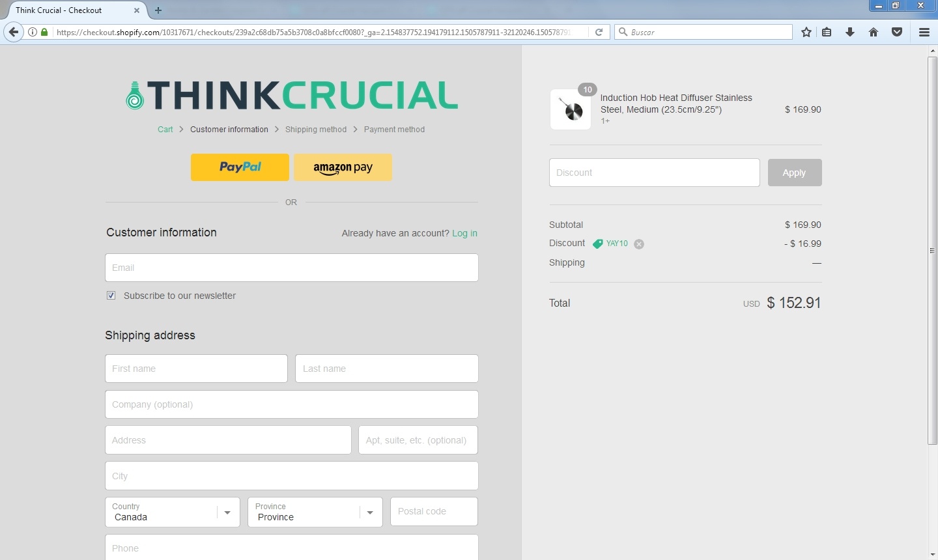This screenshot has width=938, height=560.
Task: Close the Think Crucial - Checkout tab
Action: (x=137, y=10)
